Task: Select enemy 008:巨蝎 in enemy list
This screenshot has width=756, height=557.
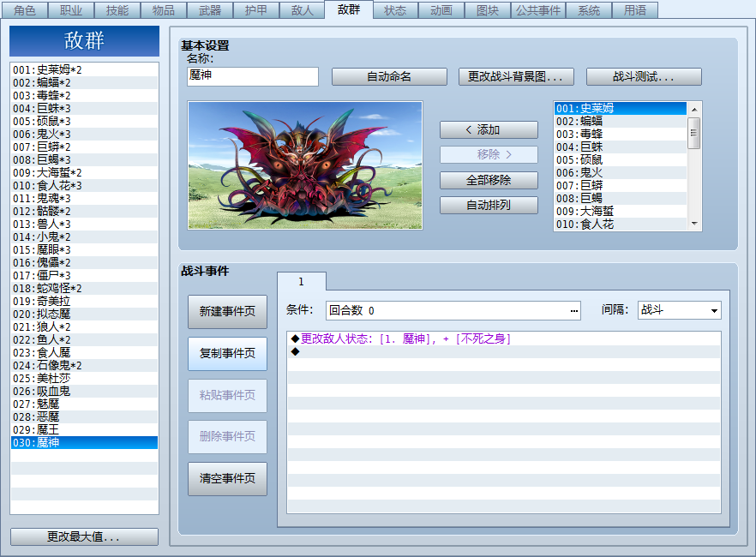Action: tap(621, 198)
